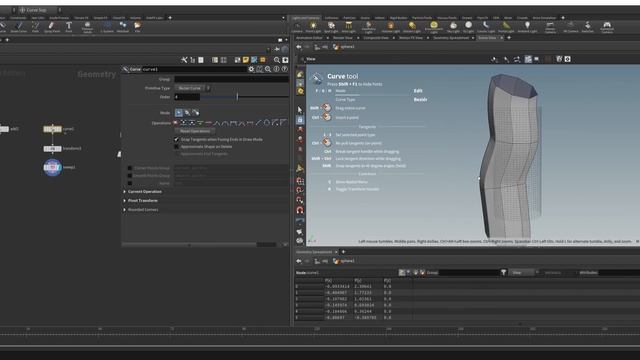Add a Point Light from shelf
This screenshot has height=360, width=640.
point(313,27)
